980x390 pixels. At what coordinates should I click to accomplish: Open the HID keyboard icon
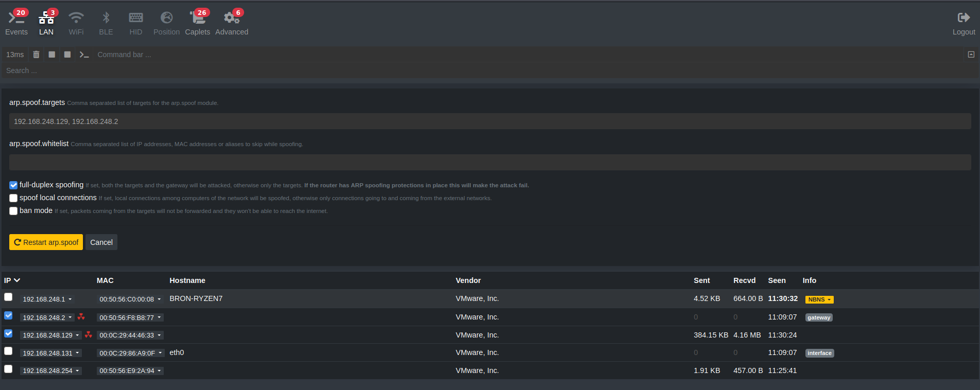(135, 18)
